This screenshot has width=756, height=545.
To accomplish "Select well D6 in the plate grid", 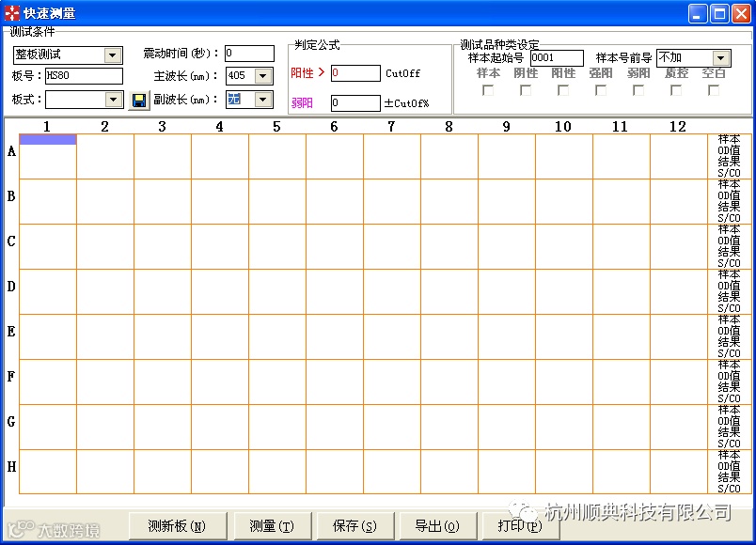I will (335, 291).
